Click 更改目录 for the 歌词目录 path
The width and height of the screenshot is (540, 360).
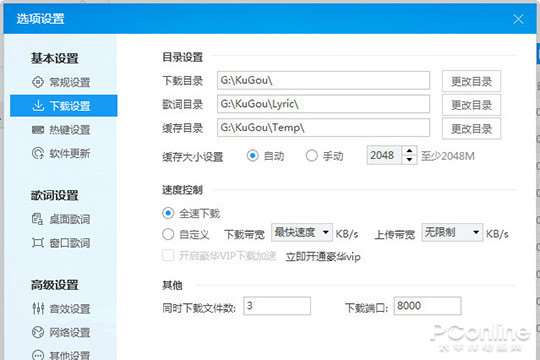[471, 105]
